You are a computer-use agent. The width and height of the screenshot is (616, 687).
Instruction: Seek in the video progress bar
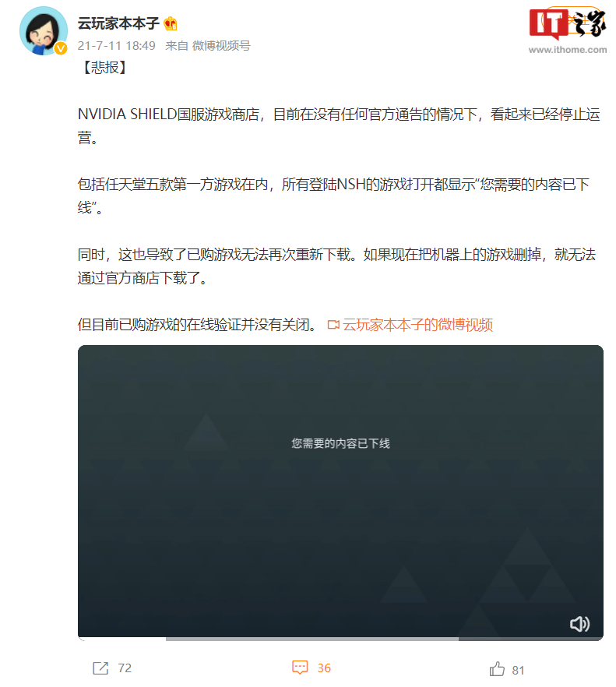click(x=340, y=639)
